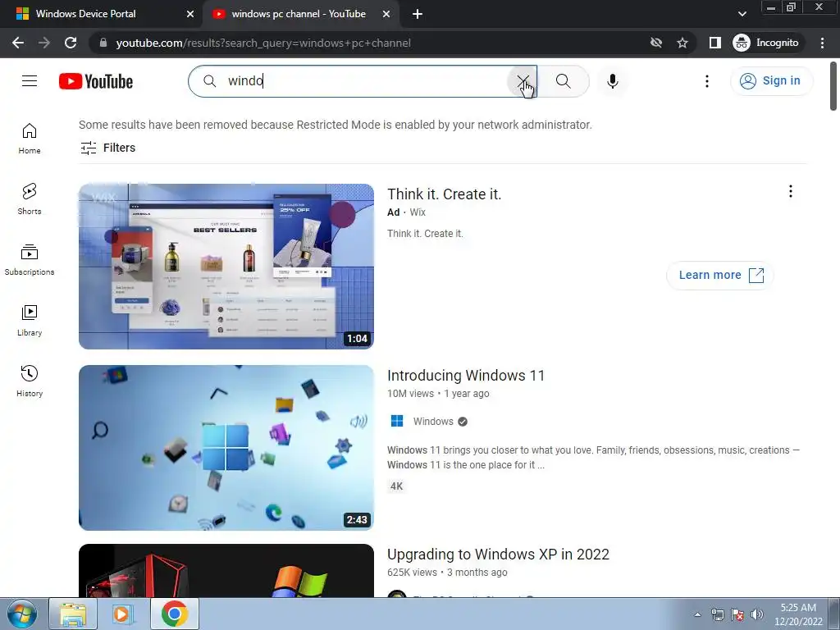The width and height of the screenshot is (840, 630).
Task: Click the lock site information icon
Action: click(x=103, y=43)
